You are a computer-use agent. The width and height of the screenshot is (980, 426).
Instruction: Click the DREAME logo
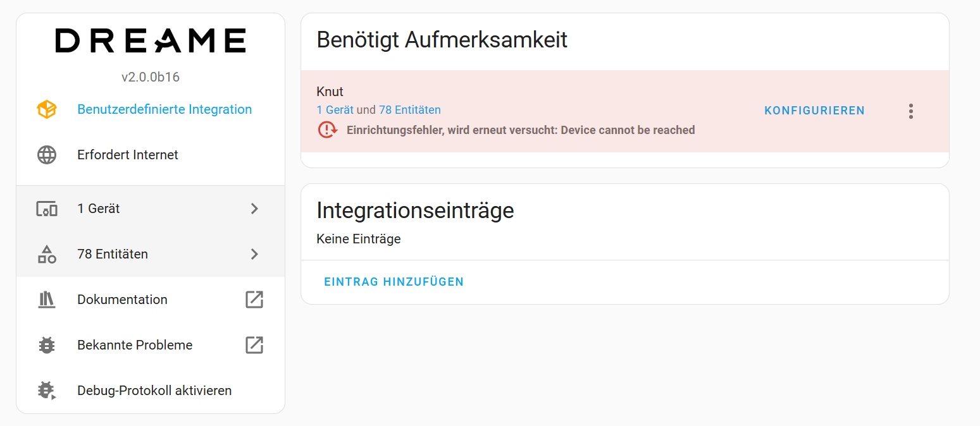click(151, 40)
